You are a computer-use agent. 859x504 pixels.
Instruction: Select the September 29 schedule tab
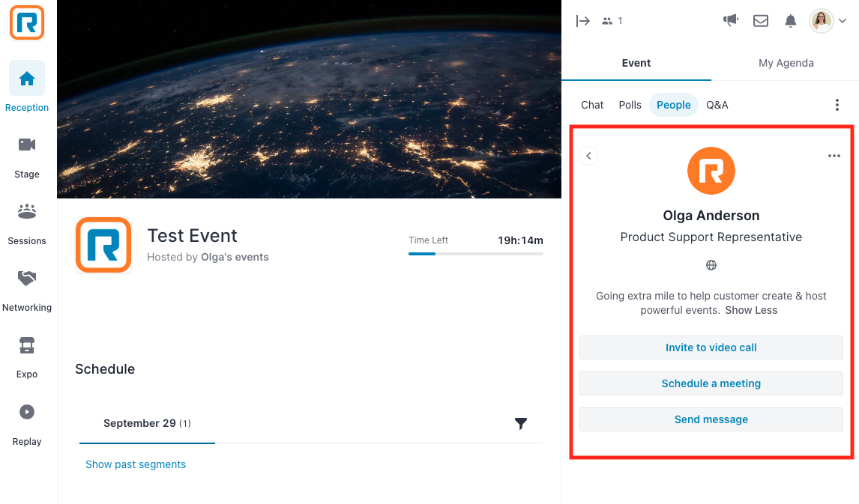pyautogui.click(x=147, y=424)
